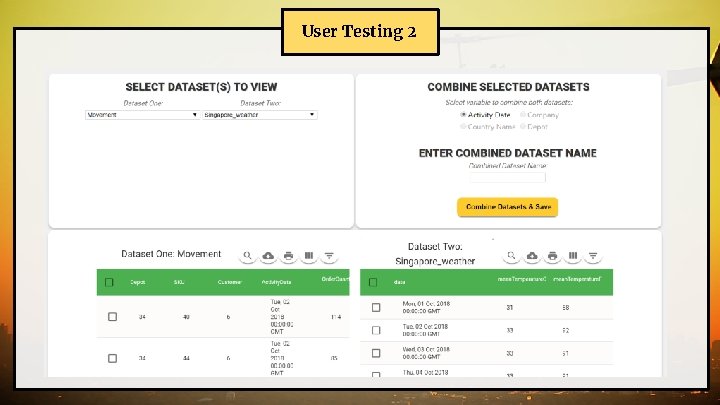Click 'Mon, 01 Oct 2018' date cell
The image size is (720, 405).
[x=426, y=307]
